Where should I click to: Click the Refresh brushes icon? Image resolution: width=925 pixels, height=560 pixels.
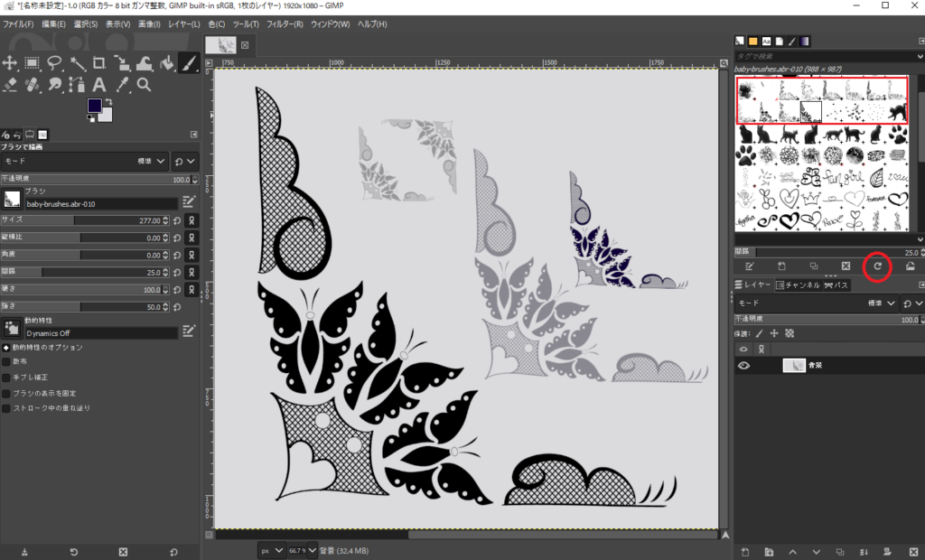pos(876,266)
